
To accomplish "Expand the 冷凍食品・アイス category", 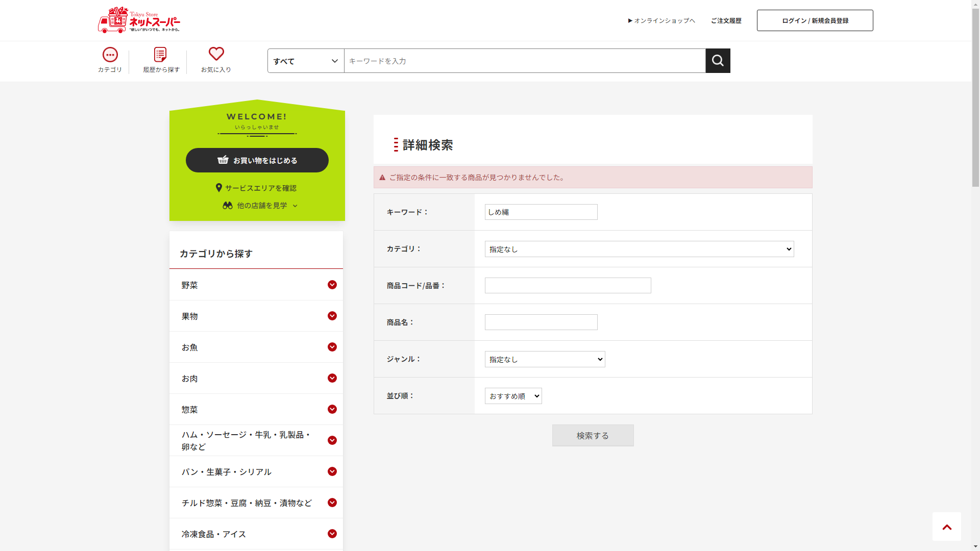I will coord(332,534).
